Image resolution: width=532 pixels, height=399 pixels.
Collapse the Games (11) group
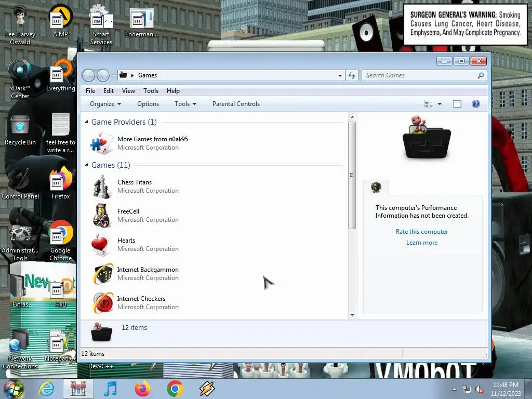point(87,165)
